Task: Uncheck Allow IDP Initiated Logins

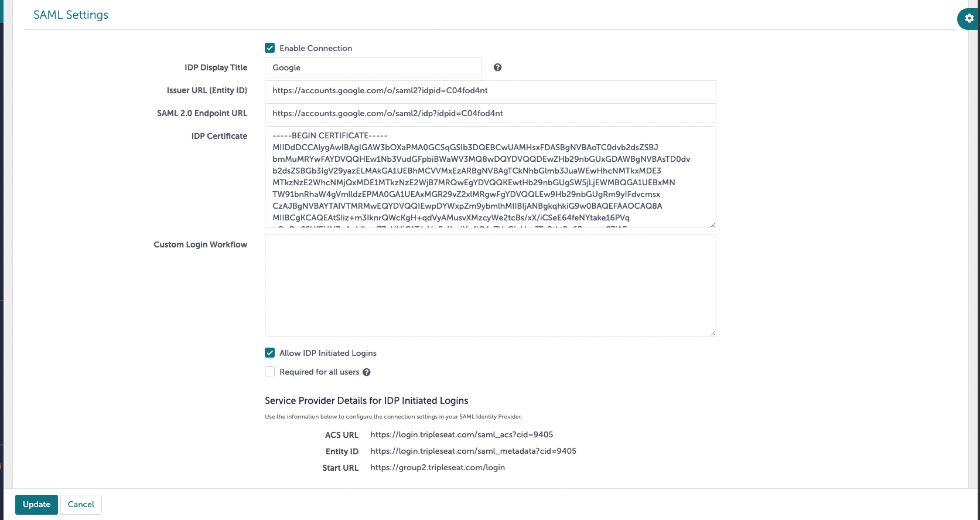Action: pyautogui.click(x=269, y=353)
